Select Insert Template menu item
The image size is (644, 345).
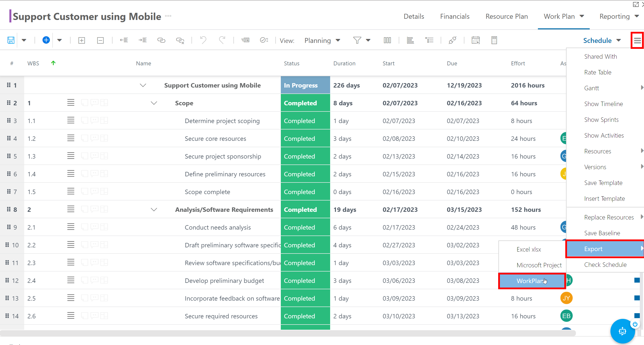point(605,198)
